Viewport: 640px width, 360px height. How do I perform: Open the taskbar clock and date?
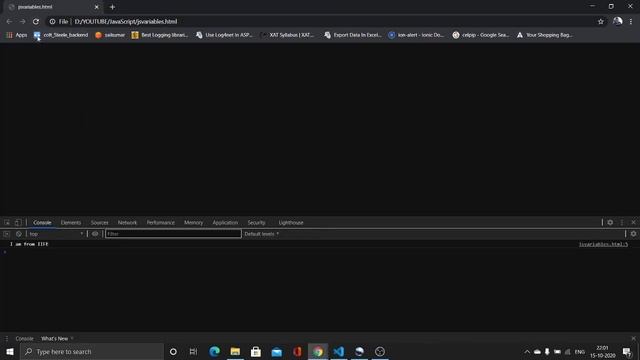pos(602,351)
